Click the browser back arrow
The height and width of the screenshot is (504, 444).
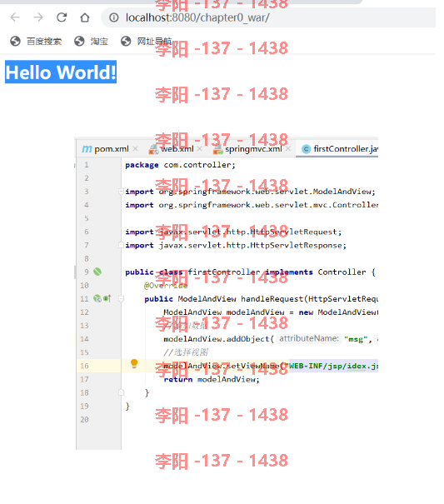coord(15,17)
